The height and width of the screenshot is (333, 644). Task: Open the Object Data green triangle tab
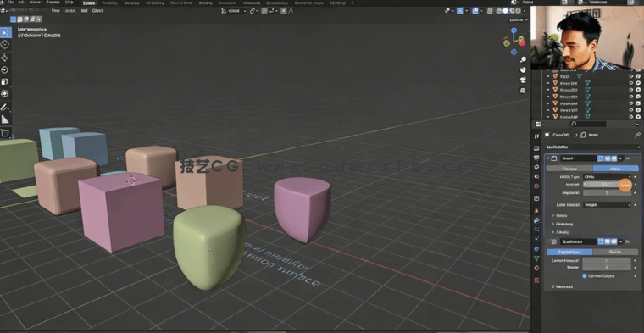(536, 258)
